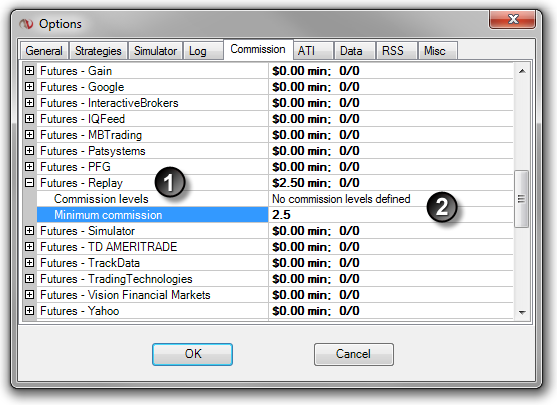The height and width of the screenshot is (405, 557).
Task: Click the vertical scrollbar thumb
Action: coord(521,199)
